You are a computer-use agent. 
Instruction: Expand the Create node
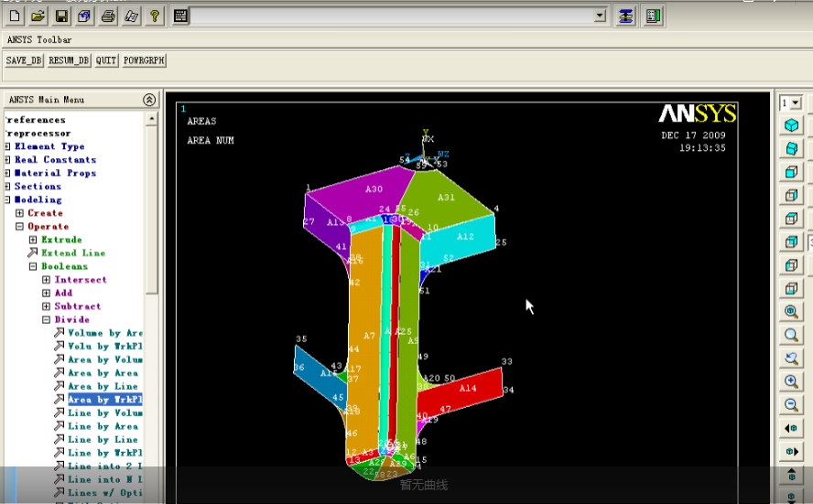pos(20,213)
